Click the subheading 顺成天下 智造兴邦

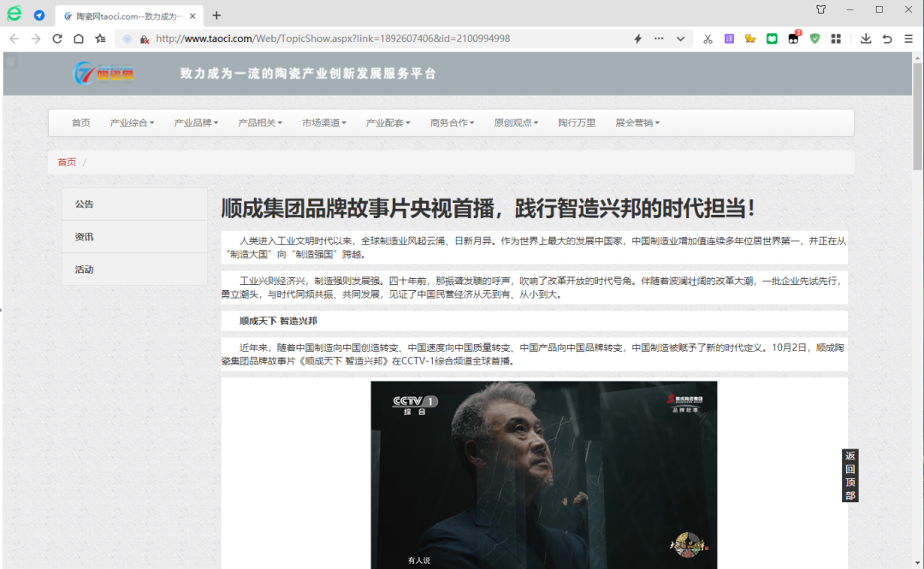point(278,321)
